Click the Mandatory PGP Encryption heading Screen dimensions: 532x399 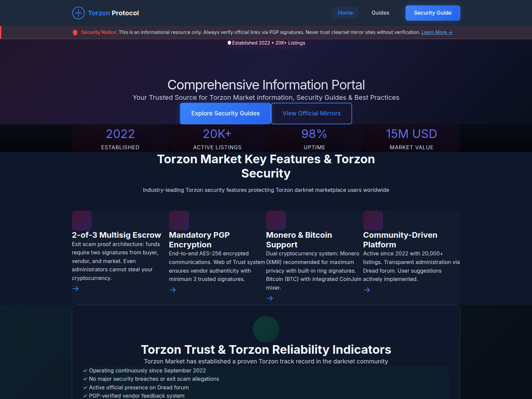[x=199, y=240]
